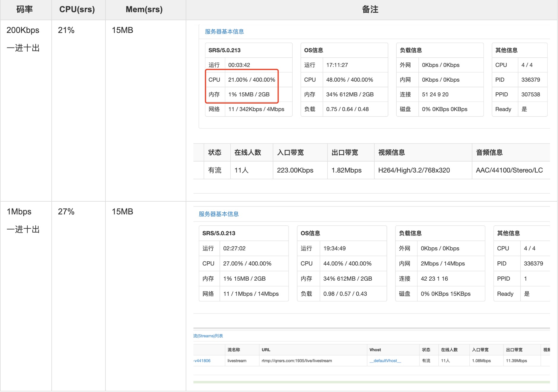This screenshot has height=392, width=558.
Task: Click the -v441806 stream ID link
Action: (x=202, y=361)
